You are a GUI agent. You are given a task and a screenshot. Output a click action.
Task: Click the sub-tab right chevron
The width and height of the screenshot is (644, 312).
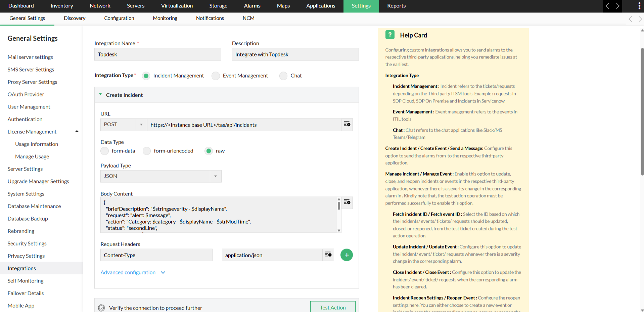[x=640, y=19]
